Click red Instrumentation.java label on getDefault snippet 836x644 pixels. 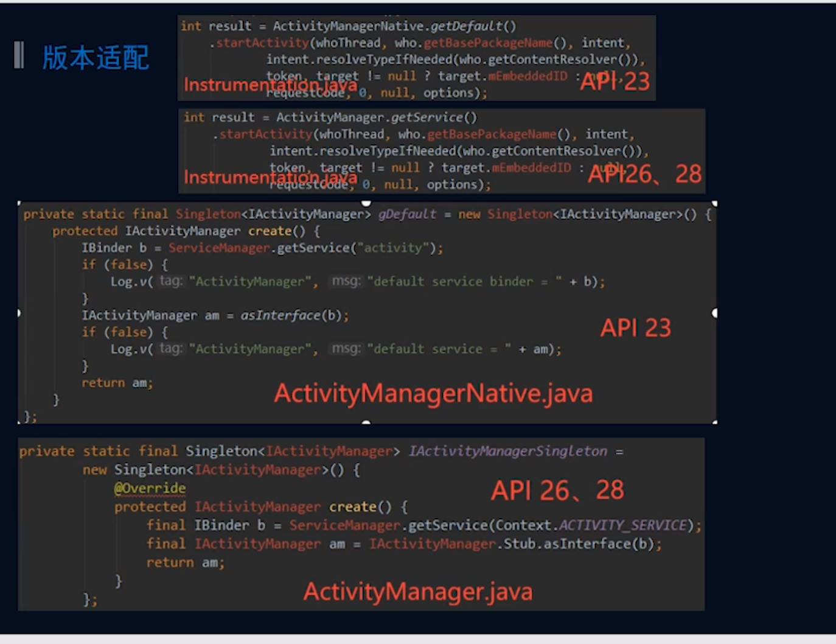[270, 85]
